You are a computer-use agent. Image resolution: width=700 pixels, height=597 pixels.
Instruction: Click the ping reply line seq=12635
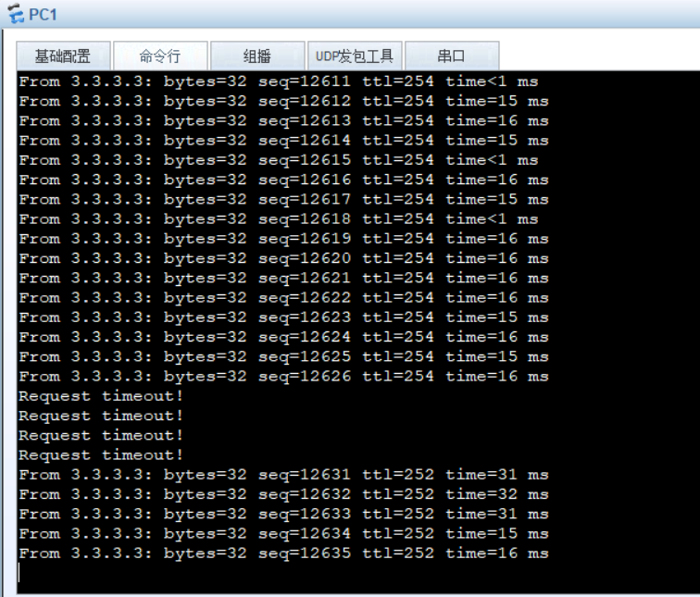point(283,553)
